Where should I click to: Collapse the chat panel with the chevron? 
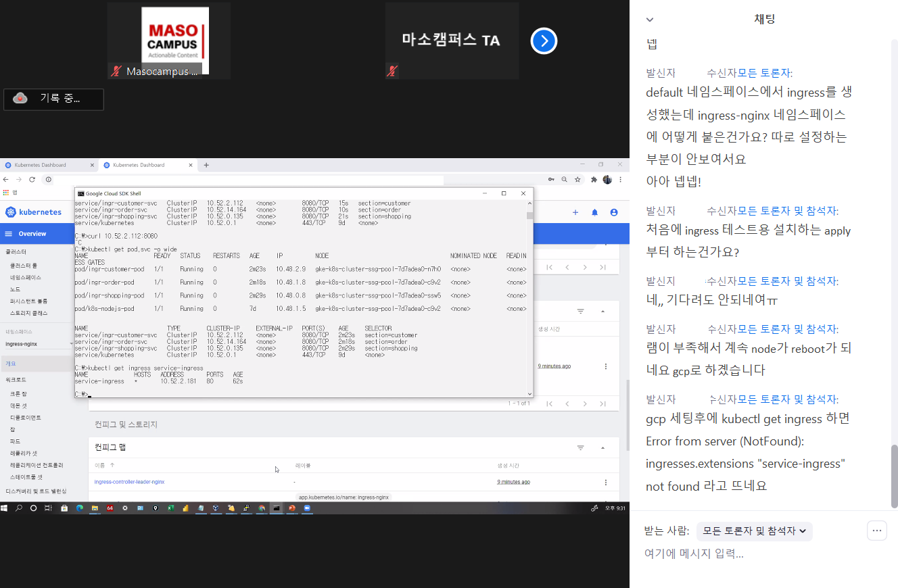click(x=650, y=20)
